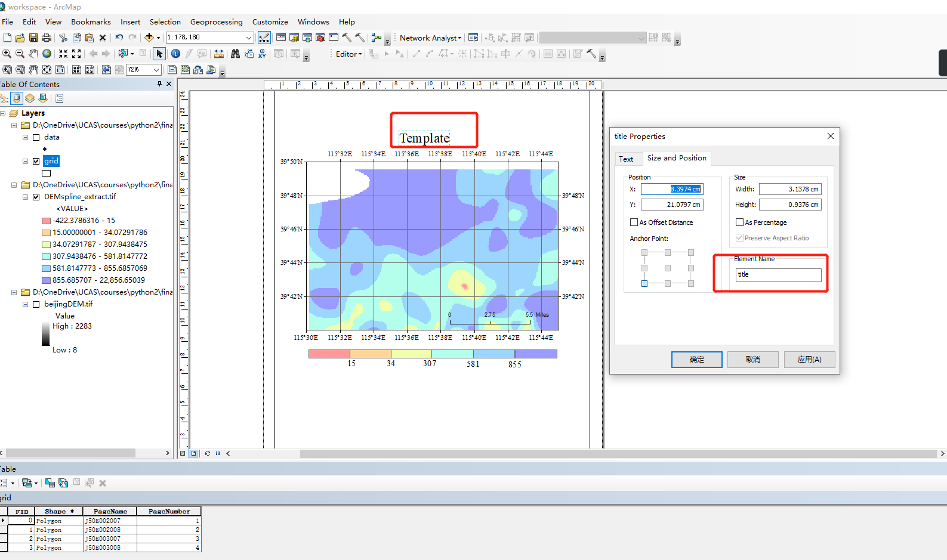Enable the As Offset Distance checkbox
947x560 pixels.
[634, 222]
